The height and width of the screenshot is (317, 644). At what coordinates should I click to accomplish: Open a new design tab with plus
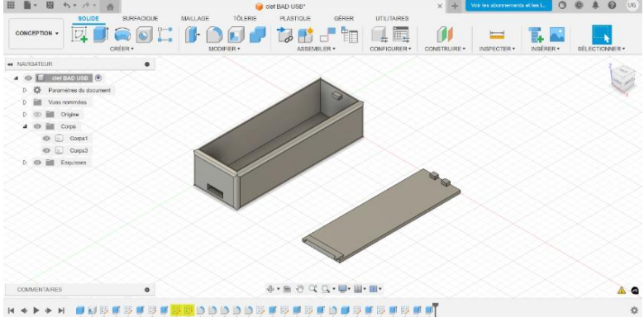pos(454,6)
